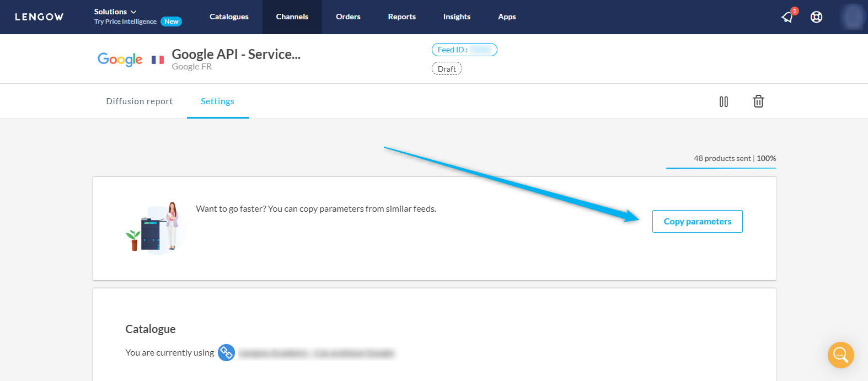The image size is (868, 381).
Task: Click the pause feed icon
Action: (x=724, y=101)
